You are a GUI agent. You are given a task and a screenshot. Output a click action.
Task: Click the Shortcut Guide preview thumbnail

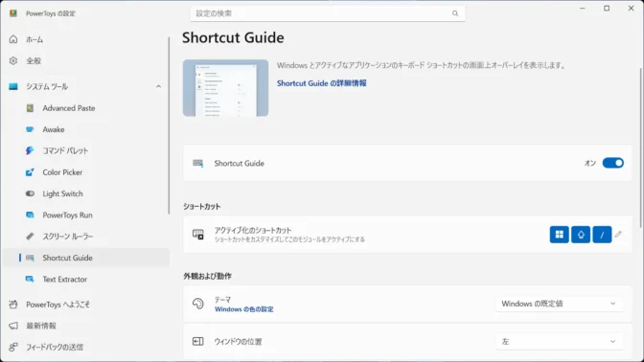225,88
